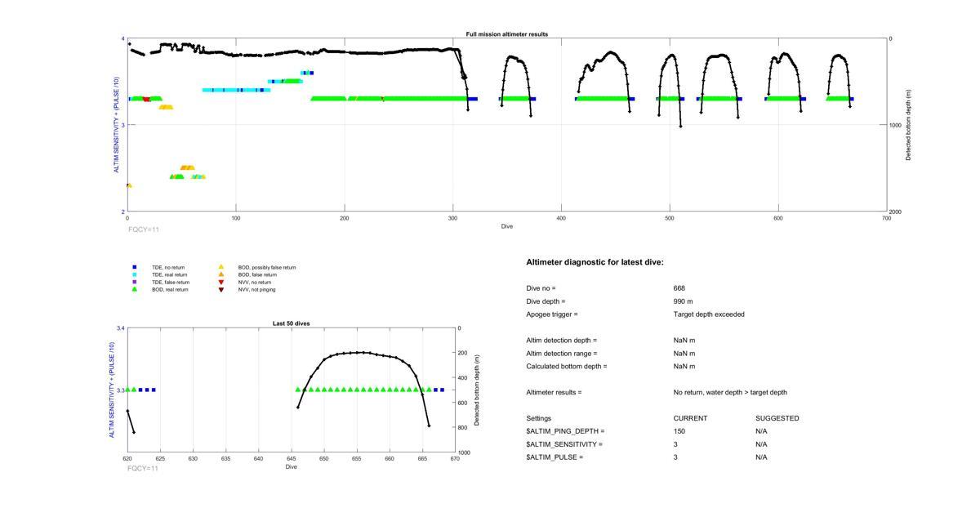980x508 pixels.
Task: Select the current $ALTIM_SENSITIVITY value 3
Action: [676, 444]
